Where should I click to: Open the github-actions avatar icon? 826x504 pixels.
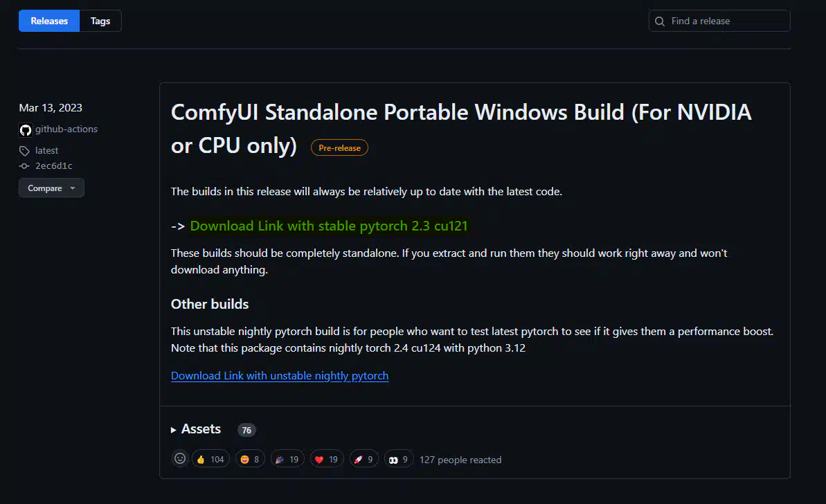26,129
